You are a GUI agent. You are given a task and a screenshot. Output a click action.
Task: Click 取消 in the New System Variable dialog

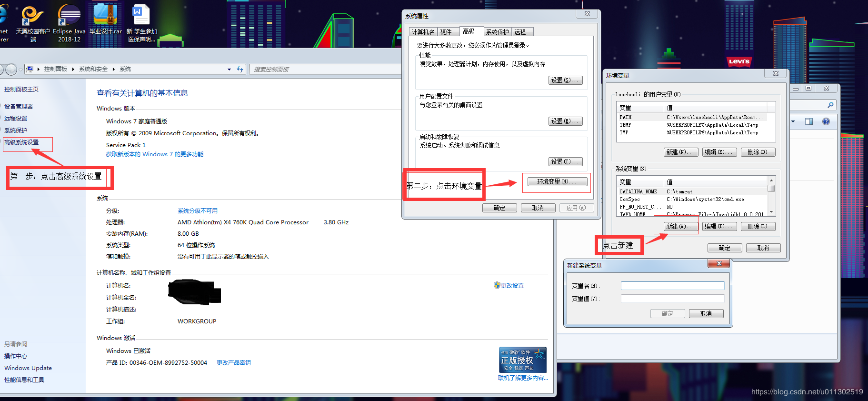(x=706, y=313)
